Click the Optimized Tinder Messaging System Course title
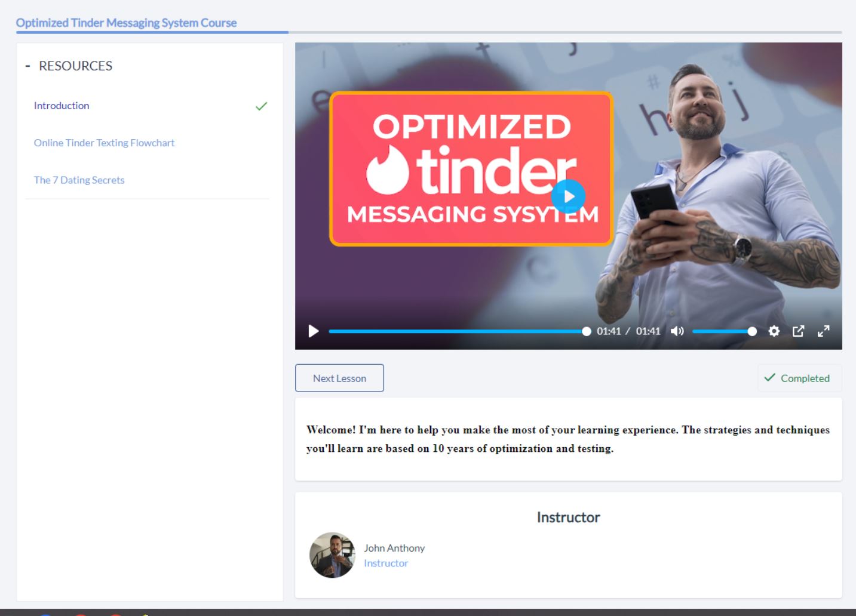856x616 pixels. click(126, 23)
